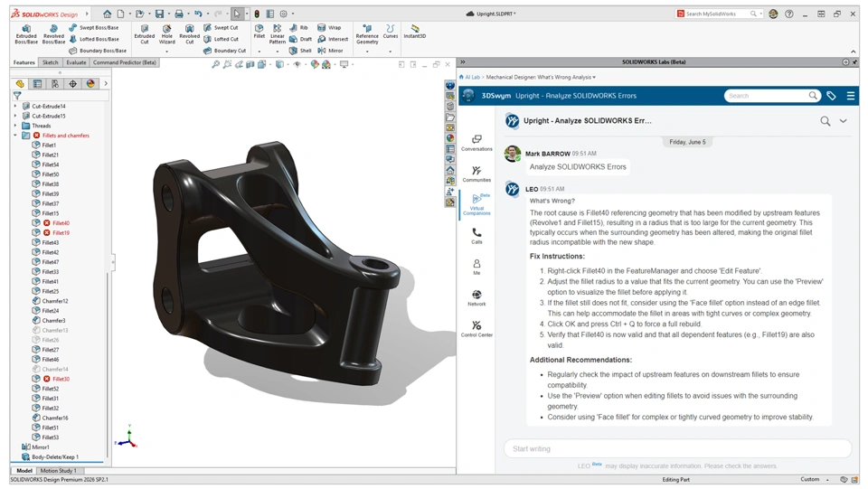The width and height of the screenshot is (868, 489).
Task: Open the Hole Wizard tool
Action: pyautogui.click(x=166, y=33)
